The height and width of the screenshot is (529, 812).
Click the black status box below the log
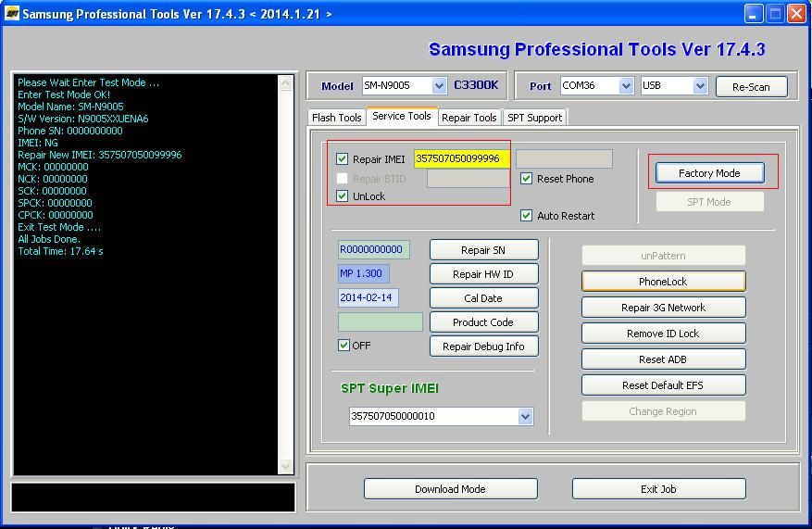154,498
